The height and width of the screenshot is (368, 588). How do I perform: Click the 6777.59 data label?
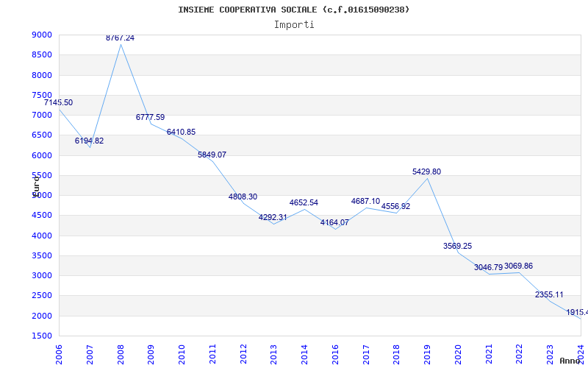(x=151, y=118)
